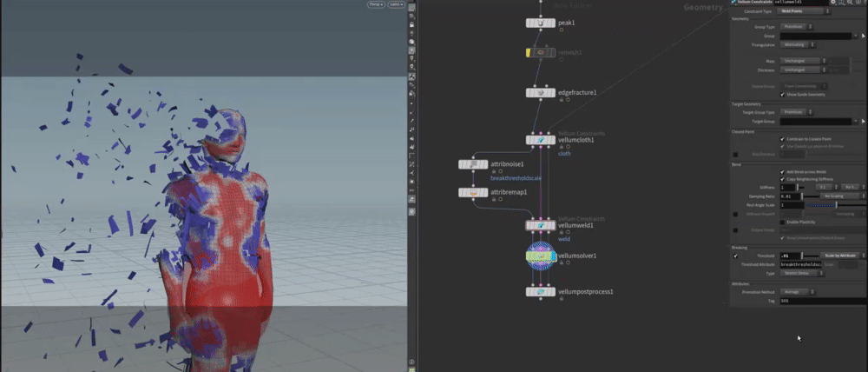Click the 'cloth' label under vellumcloth1

[x=564, y=154]
